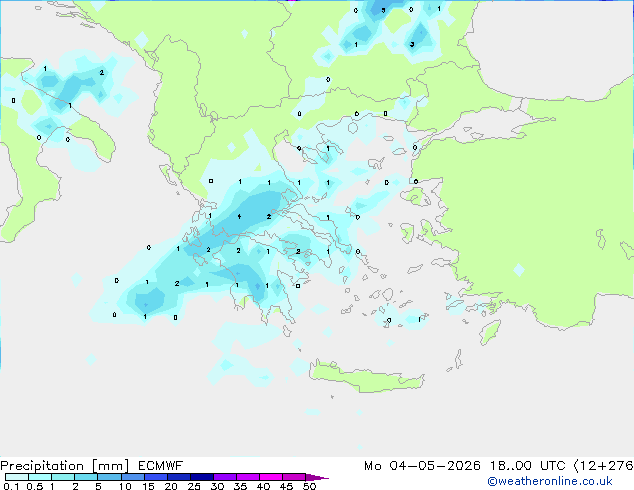Click the "Precipitation [mm]" title text
The height and width of the screenshot is (490, 634).
(65, 466)
